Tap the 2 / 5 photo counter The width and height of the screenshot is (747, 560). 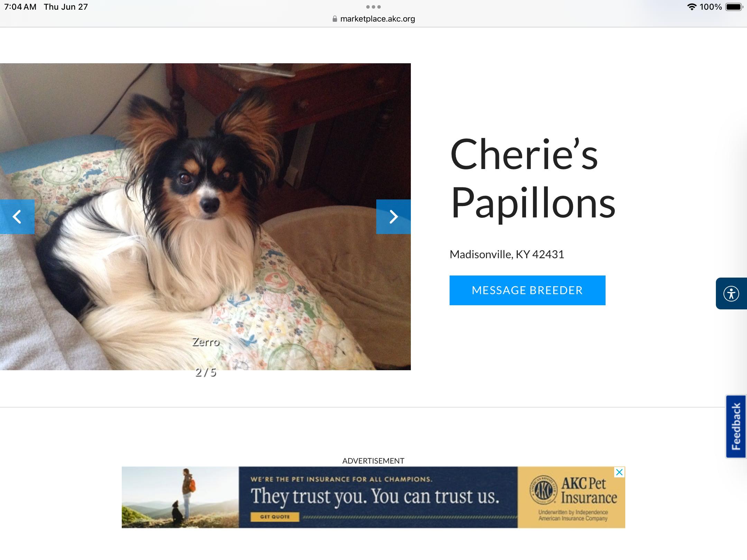(205, 372)
